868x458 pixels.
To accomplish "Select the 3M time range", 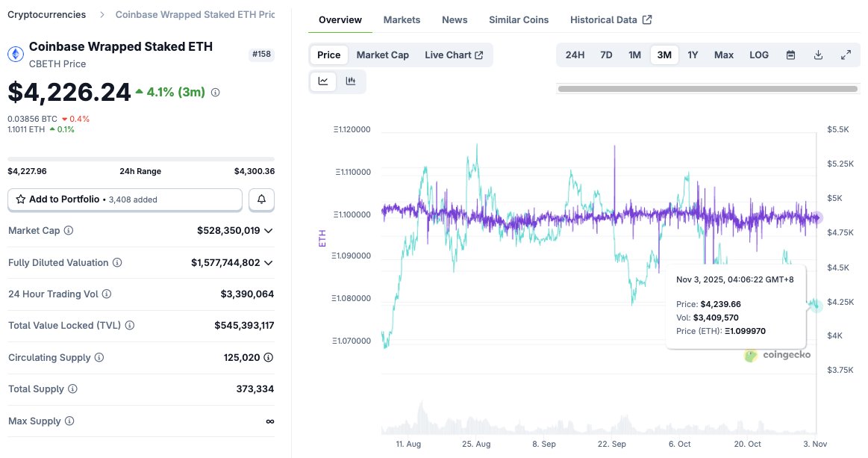I will [x=664, y=55].
